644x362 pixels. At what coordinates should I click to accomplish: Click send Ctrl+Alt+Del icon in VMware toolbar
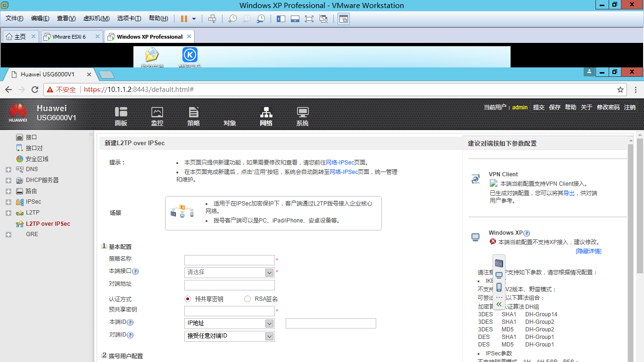coord(212,19)
